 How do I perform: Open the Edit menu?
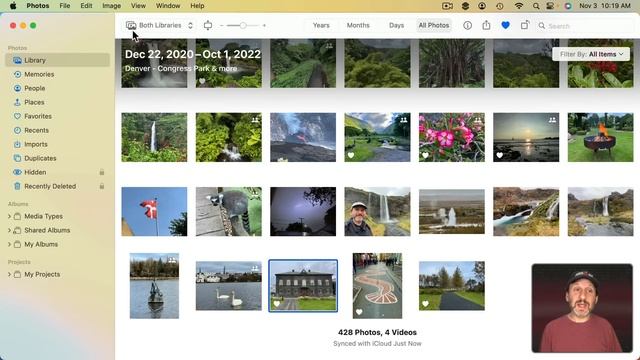click(86, 6)
